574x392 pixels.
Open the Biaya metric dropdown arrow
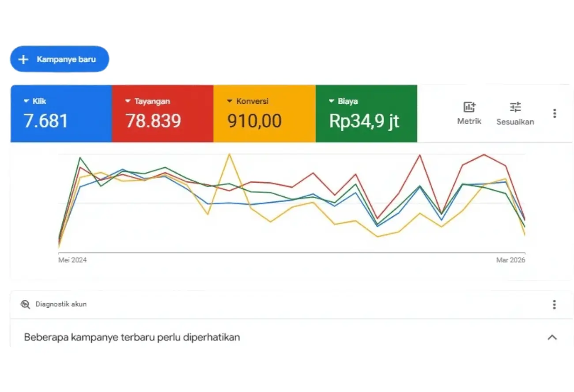pos(331,101)
